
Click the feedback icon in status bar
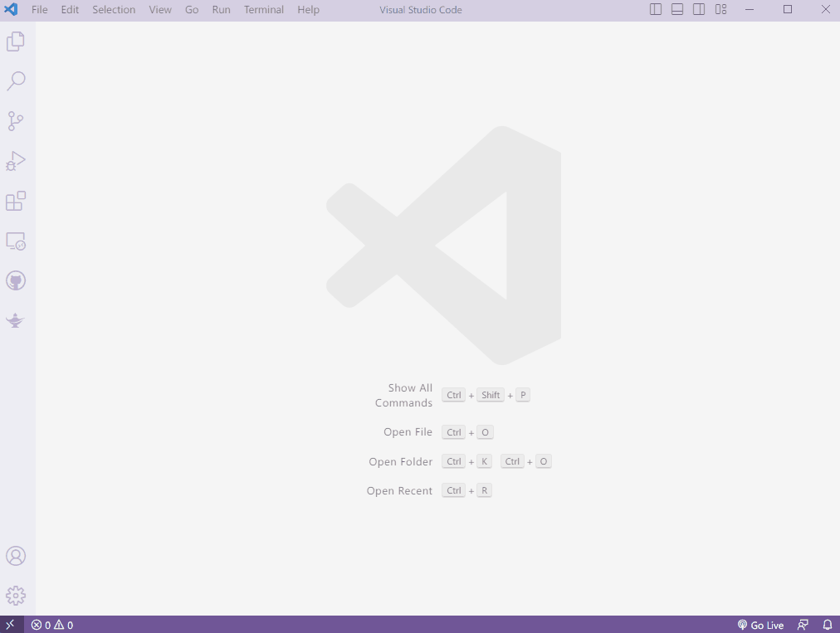pyautogui.click(x=803, y=625)
